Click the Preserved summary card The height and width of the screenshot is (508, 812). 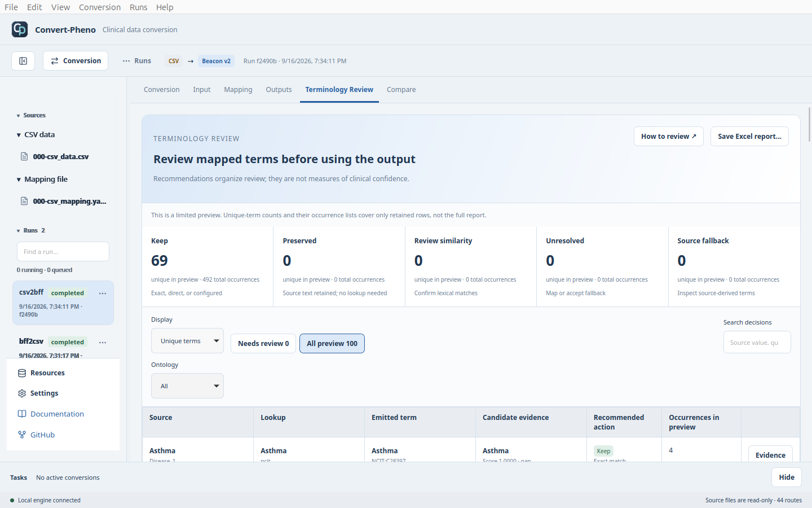339,267
